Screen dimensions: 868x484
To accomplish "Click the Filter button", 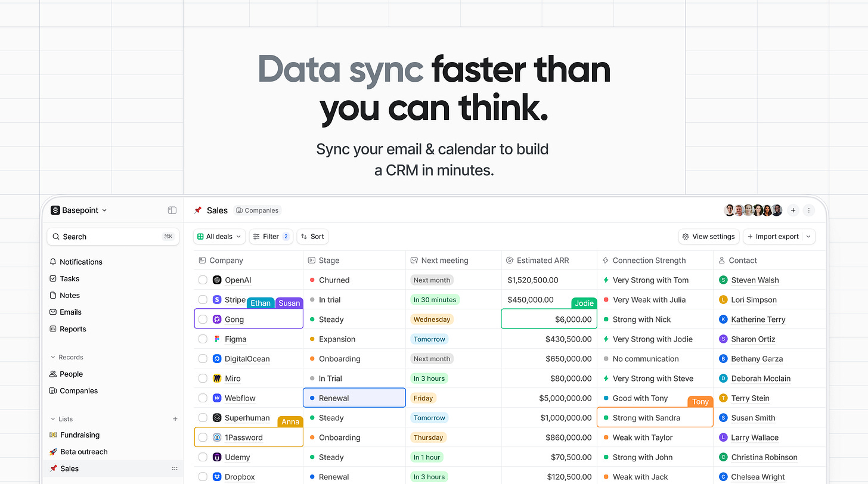I will (271, 237).
